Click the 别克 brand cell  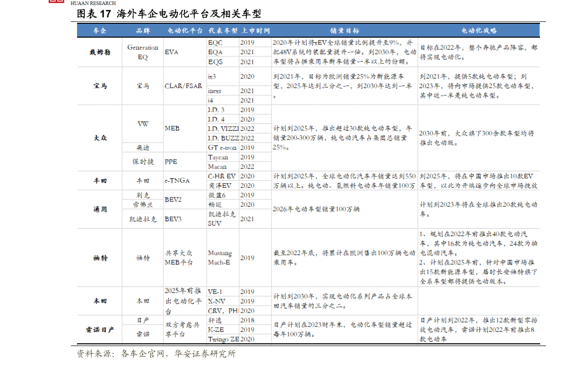[143, 195]
